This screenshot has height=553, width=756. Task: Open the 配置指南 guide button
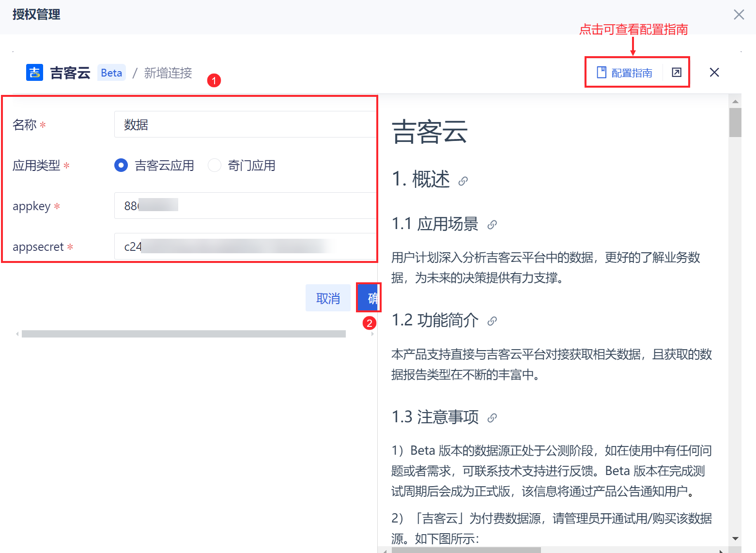[624, 73]
